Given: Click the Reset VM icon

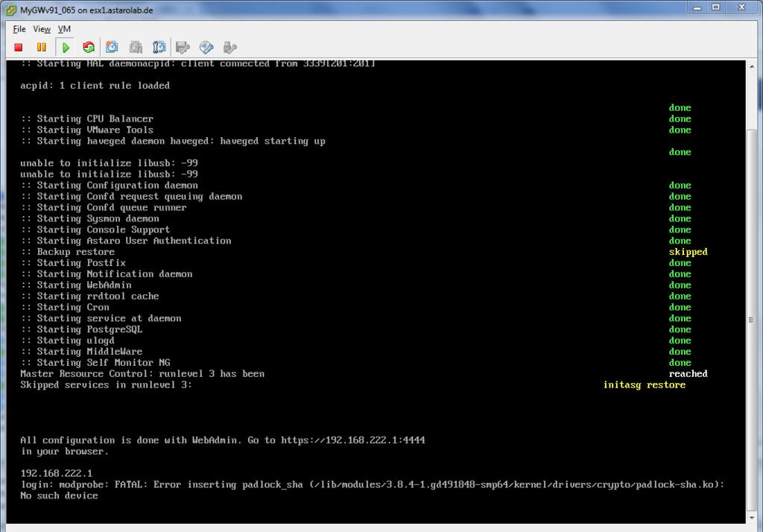Looking at the screenshot, I should (89, 47).
